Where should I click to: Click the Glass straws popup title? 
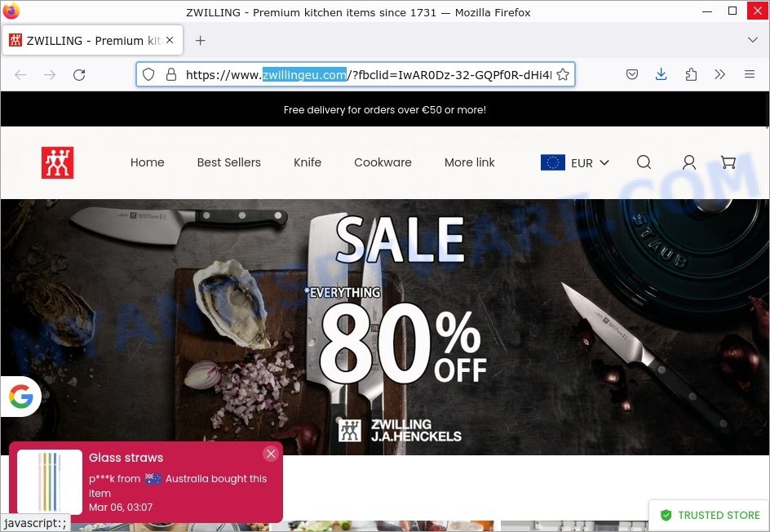(126, 458)
